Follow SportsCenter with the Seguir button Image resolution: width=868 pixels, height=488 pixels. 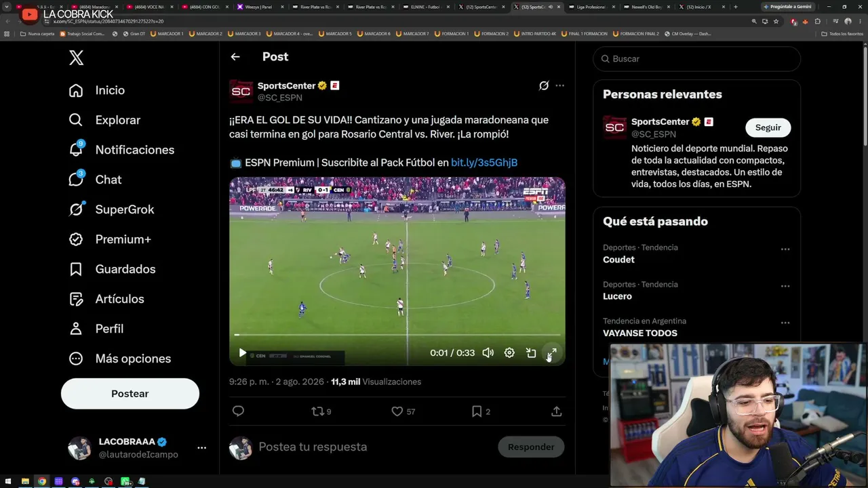[768, 127]
